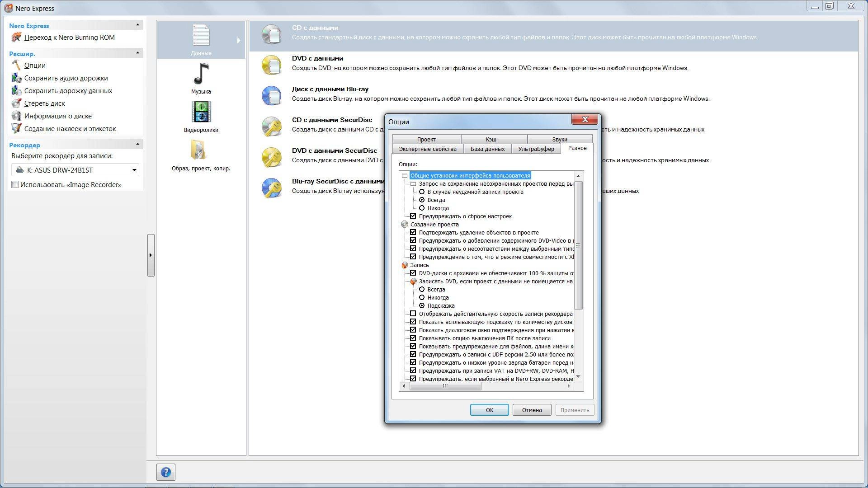Viewport: 868px width, 488px height.
Task: Check Отображать действительную скорость записи рекордера
Action: [413, 314]
